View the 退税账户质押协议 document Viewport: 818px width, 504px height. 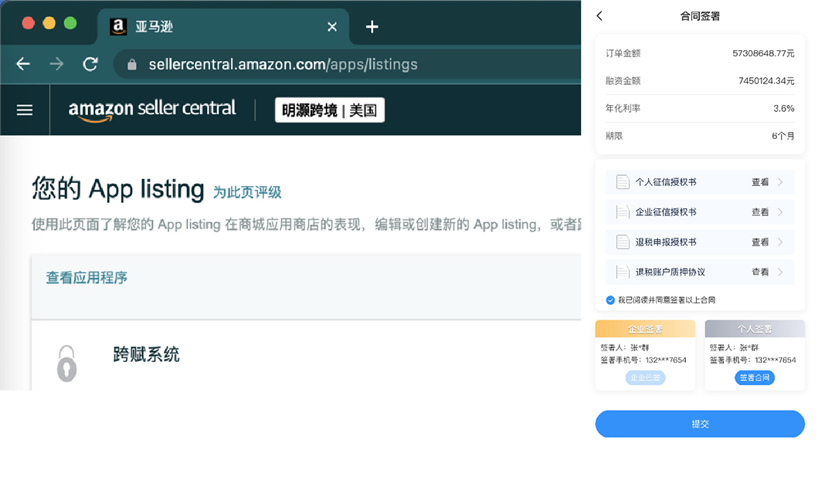(760, 272)
